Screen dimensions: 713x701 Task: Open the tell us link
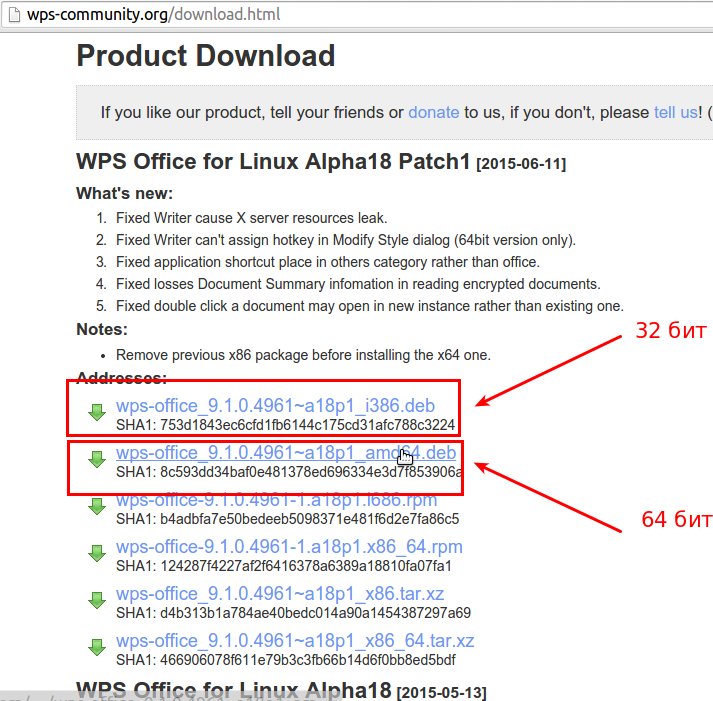point(676,112)
